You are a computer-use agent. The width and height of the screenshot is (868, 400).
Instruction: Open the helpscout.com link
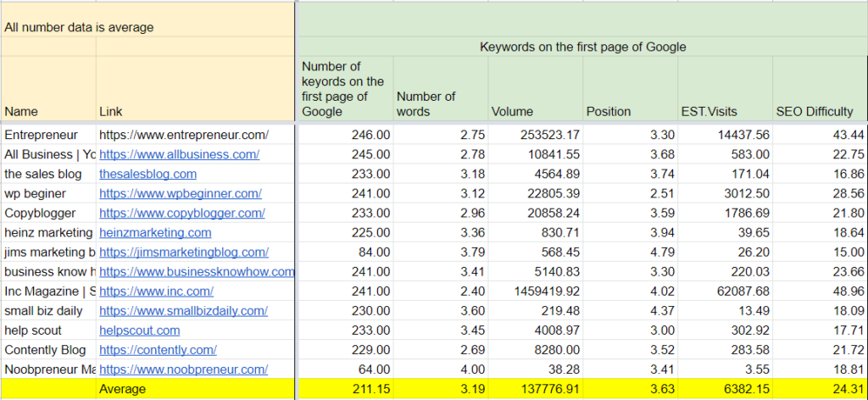pos(140,331)
